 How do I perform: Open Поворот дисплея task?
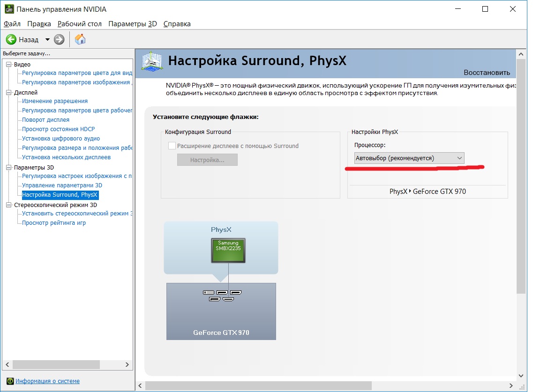tap(46, 120)
